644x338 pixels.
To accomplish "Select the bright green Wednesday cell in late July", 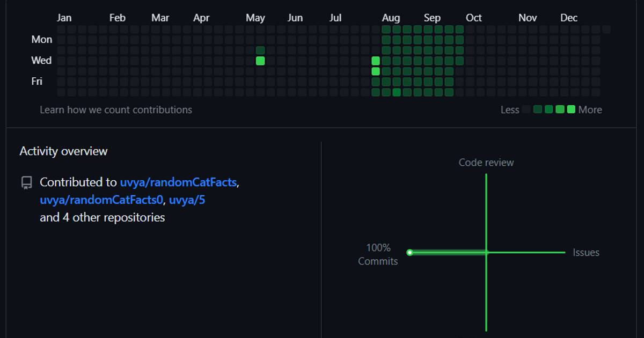I will [376, 61].
